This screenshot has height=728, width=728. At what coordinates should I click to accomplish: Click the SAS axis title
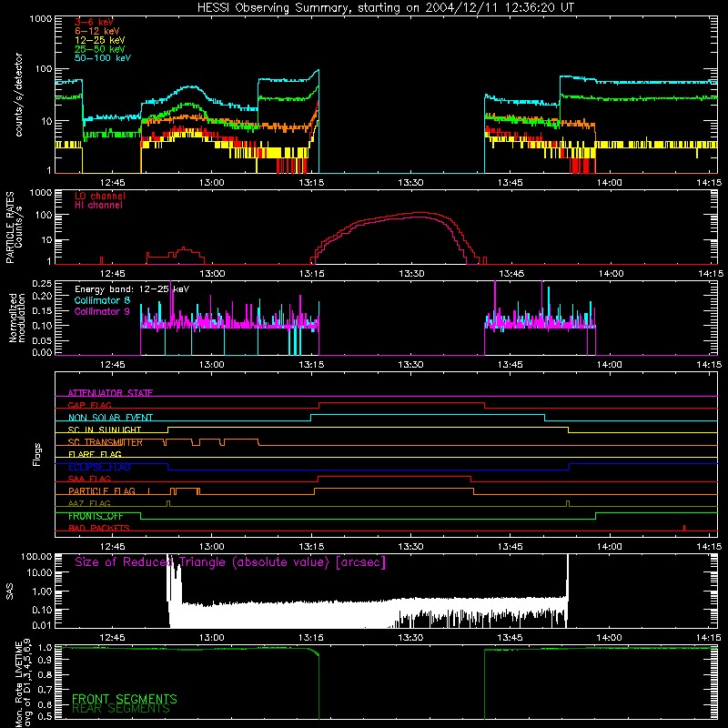(9, 591)
